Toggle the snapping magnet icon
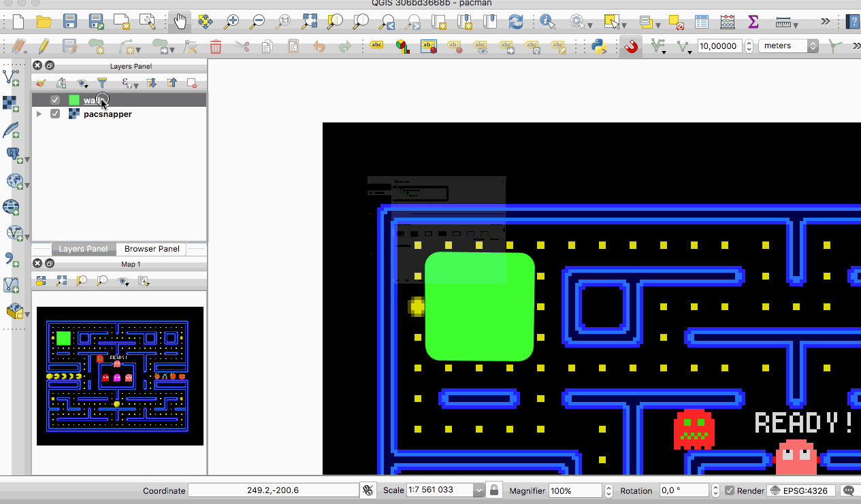 pyautogui.click(x=632, y=46)
